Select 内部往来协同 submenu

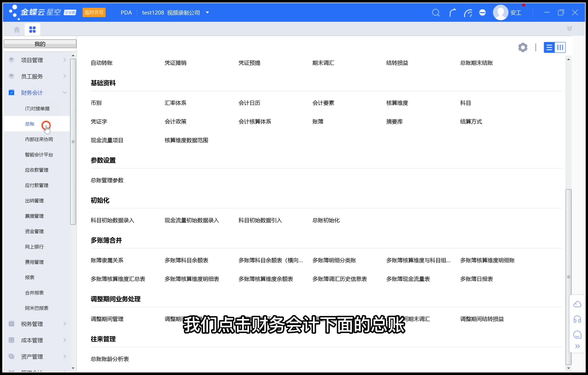[x=39, y=139]
